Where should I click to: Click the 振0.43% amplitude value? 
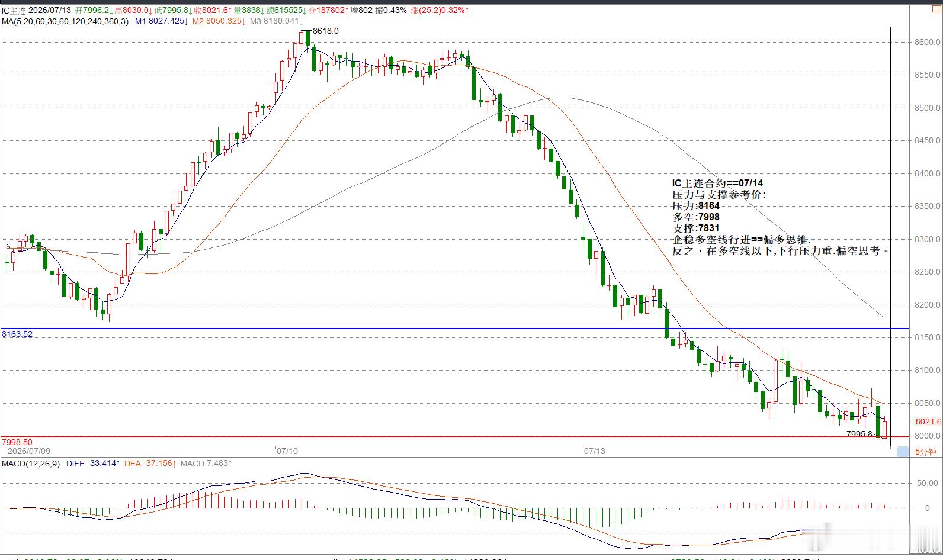(x=391, y=11)
